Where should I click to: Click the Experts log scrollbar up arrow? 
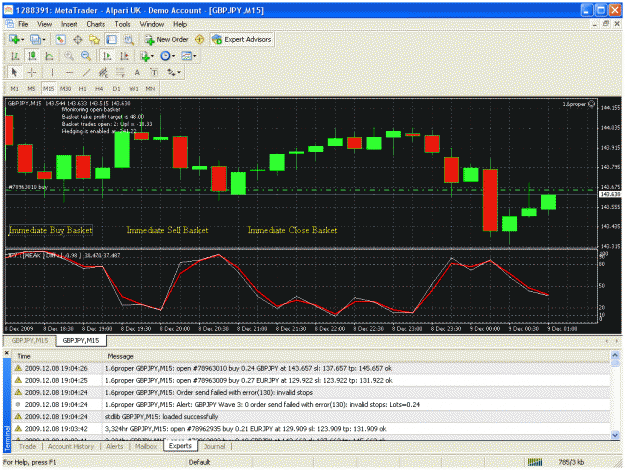[x=615, y=355]
